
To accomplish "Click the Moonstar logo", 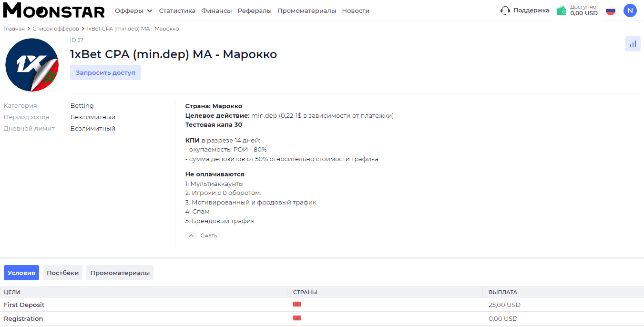I will [54, 10].
